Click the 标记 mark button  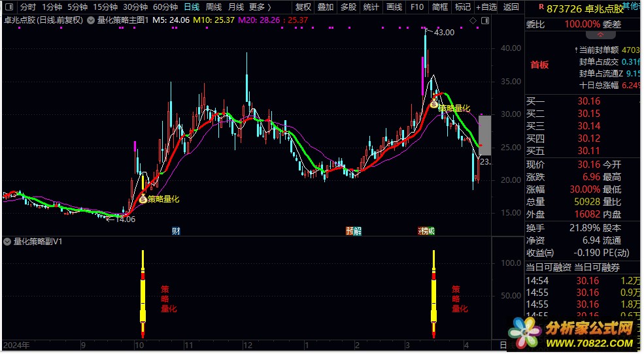click(462, 7)
